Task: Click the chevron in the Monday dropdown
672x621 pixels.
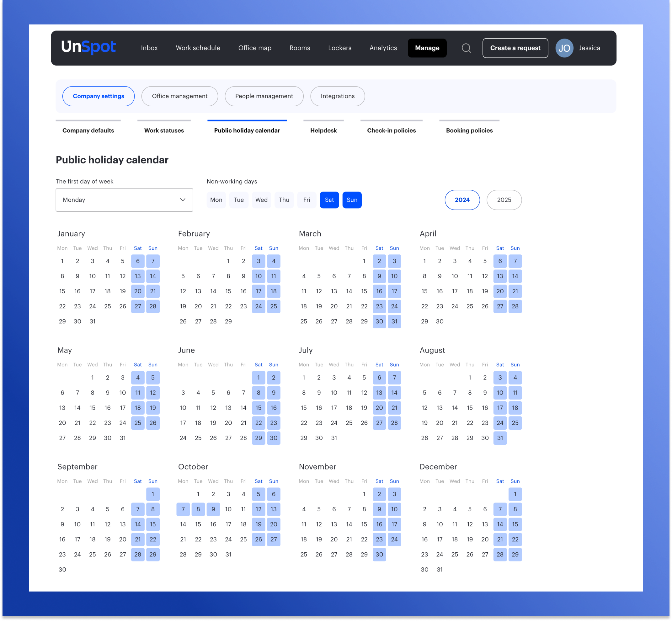Action: [183, 200]
